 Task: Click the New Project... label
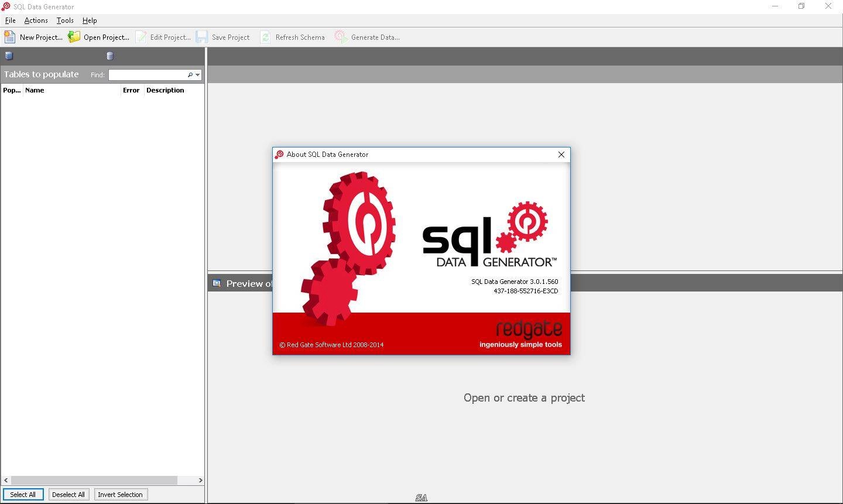[41, 37]
